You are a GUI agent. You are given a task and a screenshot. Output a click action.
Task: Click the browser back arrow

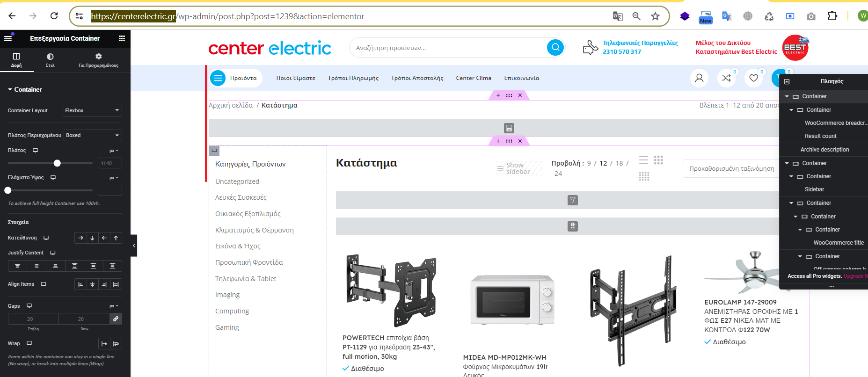pos(12,16)
